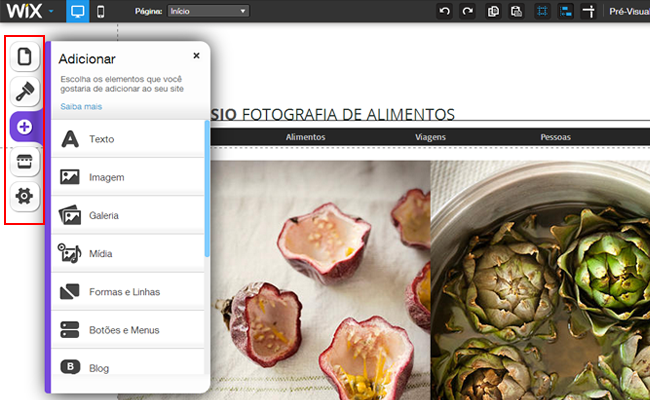Image resolution: width=650 pixels, height=400 pixels.
Task: Open Alimentos in site menu
Action: pyautogui.click(x=306, y=137)
